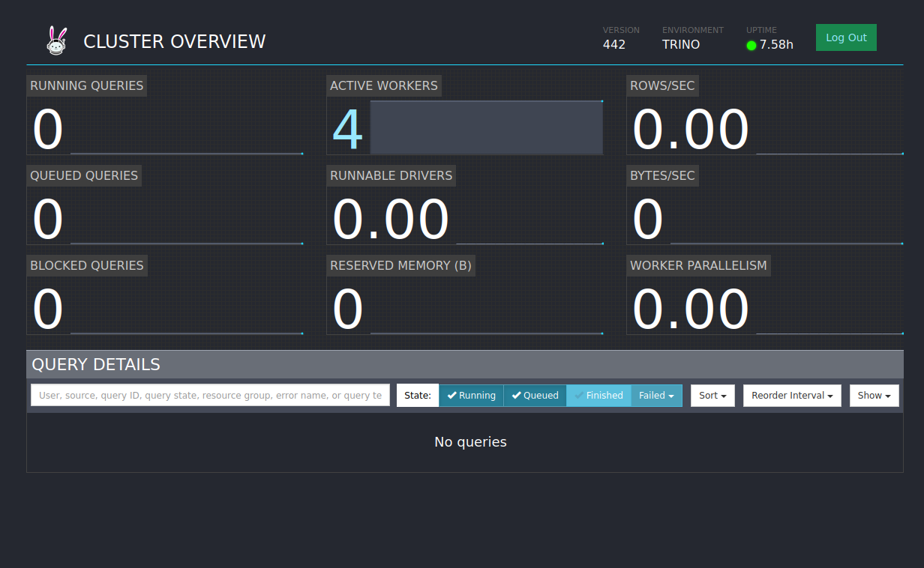Toggle the Running state filter

click(471, 396)
